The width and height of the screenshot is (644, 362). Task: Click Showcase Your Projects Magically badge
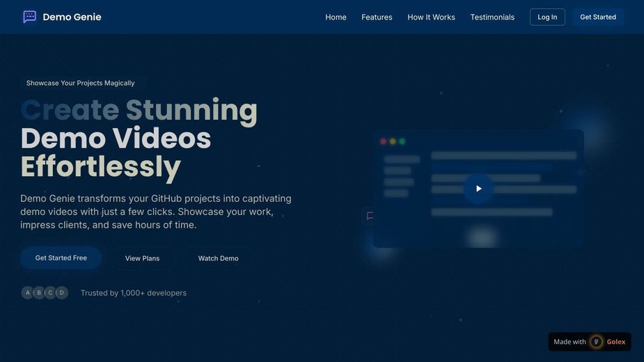81,83
